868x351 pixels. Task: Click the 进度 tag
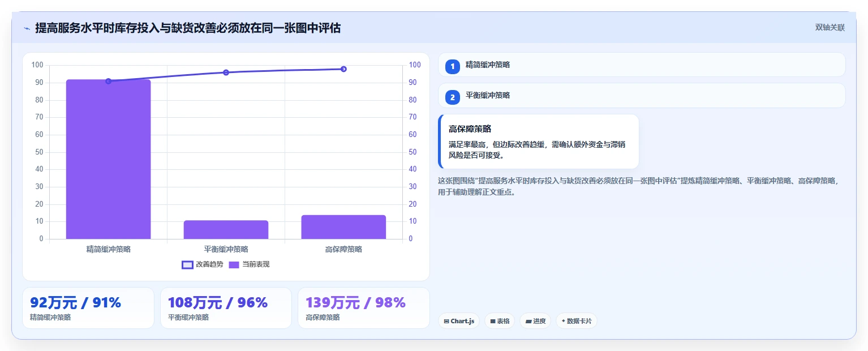click(535, 321)
